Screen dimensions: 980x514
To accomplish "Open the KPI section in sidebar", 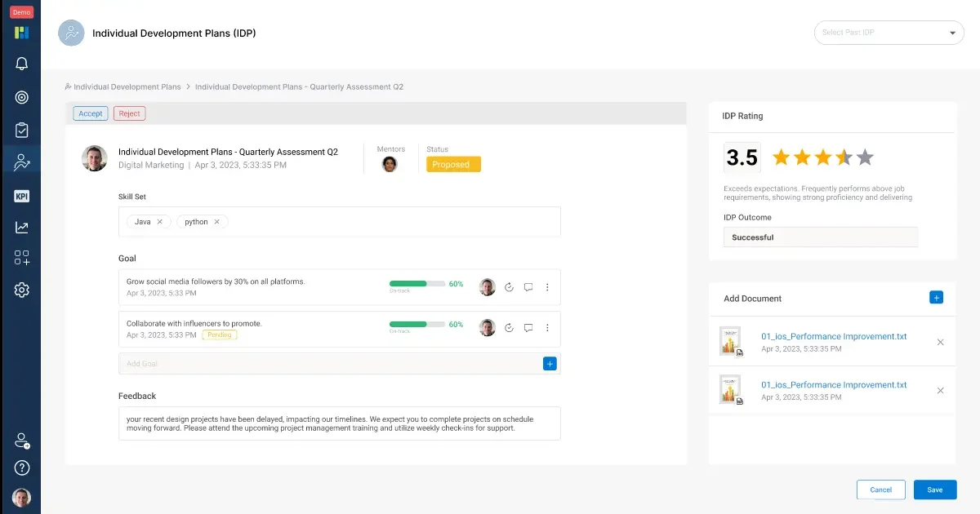I will point(22,196).
